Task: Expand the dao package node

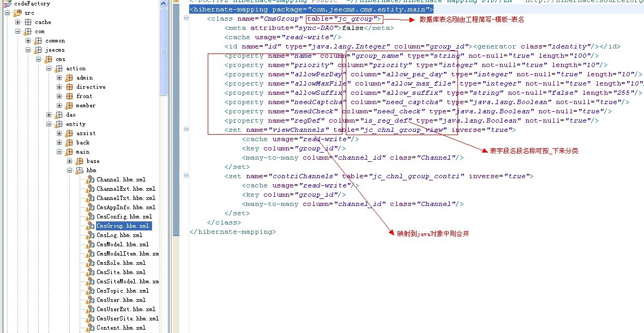Action: coord(49,114)
